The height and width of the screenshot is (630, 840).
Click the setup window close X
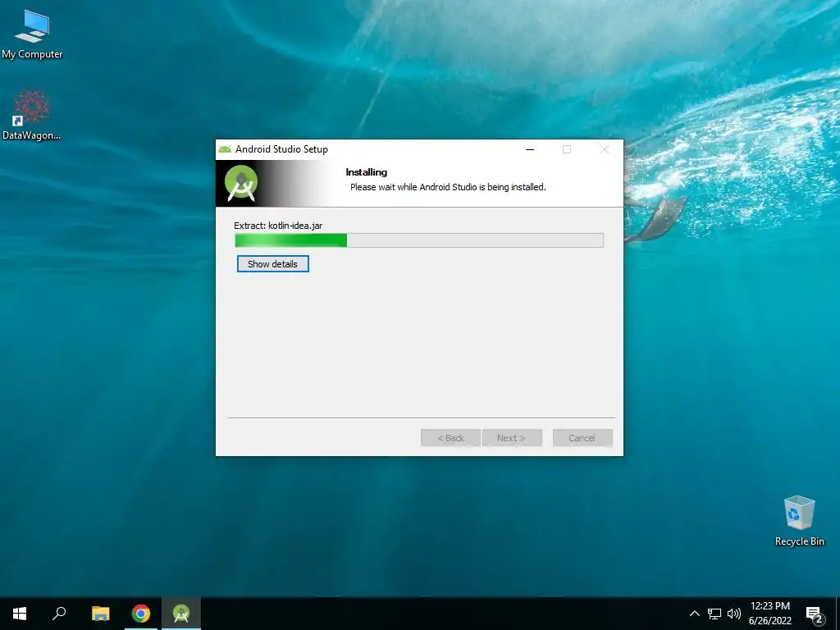click(x=605, y=149)
